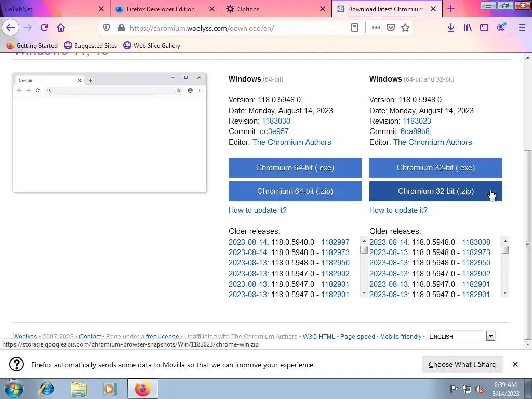This screenshot has height=399, width=532.
Task: Go back using the browser back arrow
Action: click(10, 28)
